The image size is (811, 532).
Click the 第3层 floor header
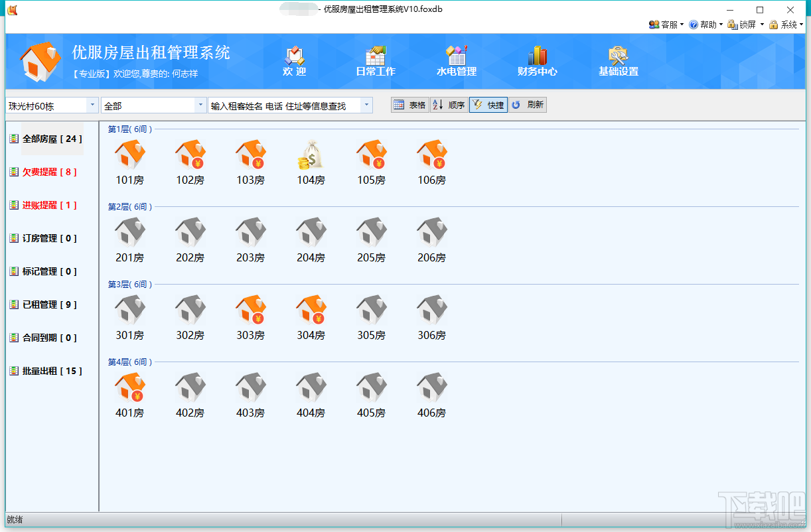130,285
